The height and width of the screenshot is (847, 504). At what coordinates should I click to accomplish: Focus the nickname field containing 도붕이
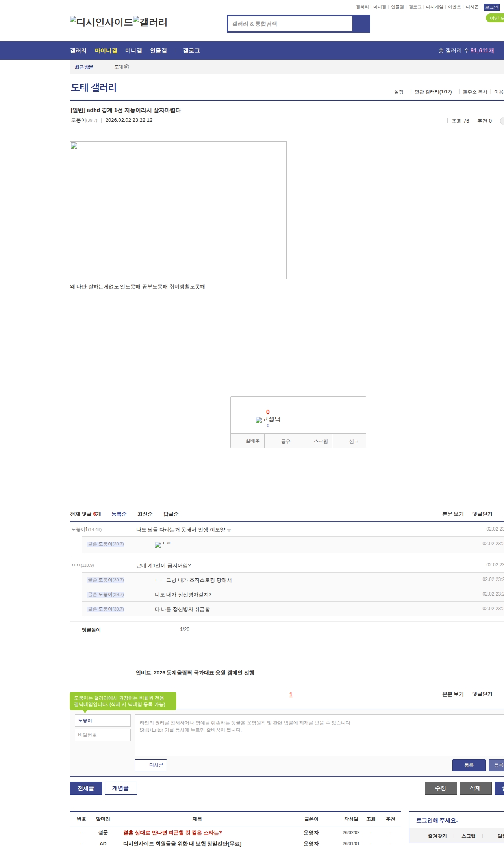[x=103, y=720]
